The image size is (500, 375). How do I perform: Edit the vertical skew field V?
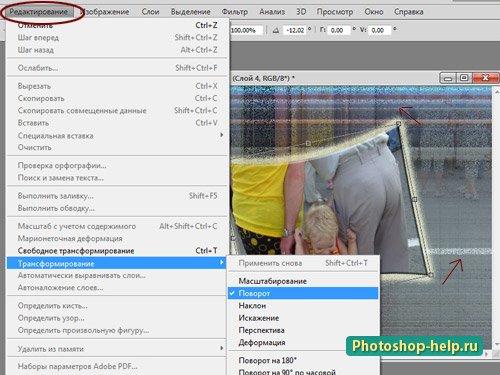(379, 30)
